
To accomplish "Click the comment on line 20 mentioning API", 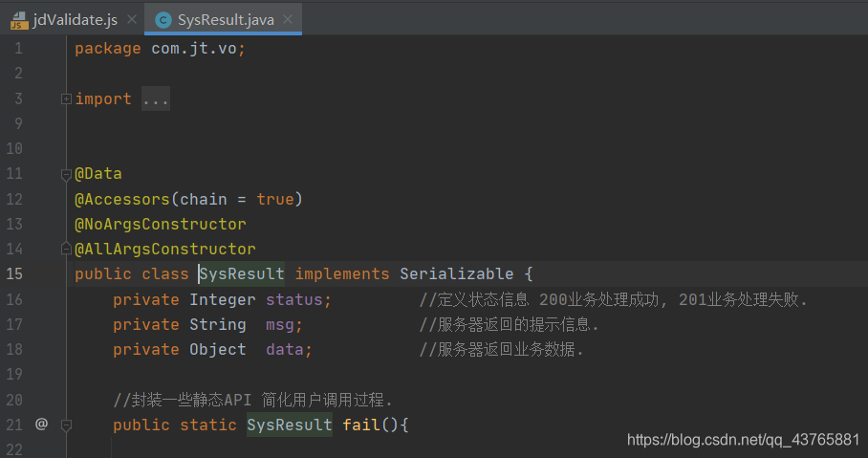I will pyautogui.click(x=252, y=400).
